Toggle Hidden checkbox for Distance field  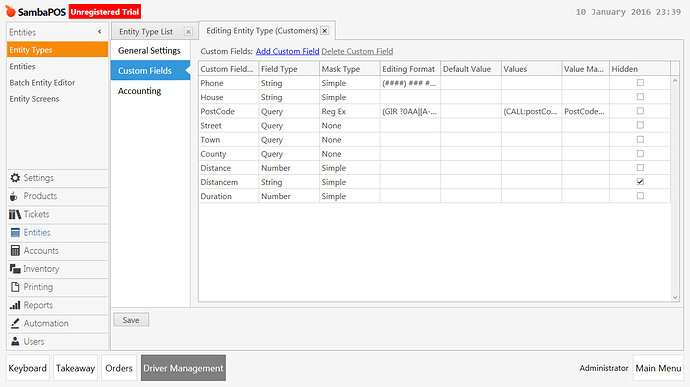(x=640, y=167)
